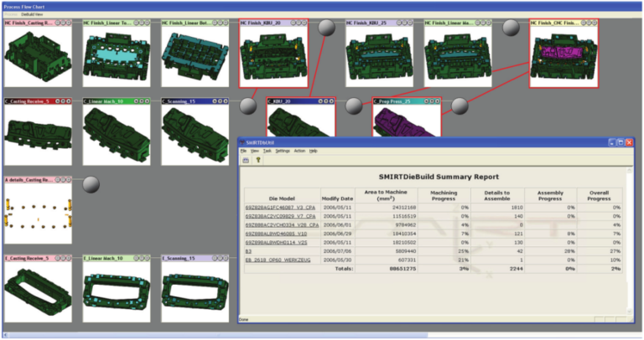This screenshot has width=644, height=340.
Task: Click the Overall Progress column header
Action: pos(600,196)
